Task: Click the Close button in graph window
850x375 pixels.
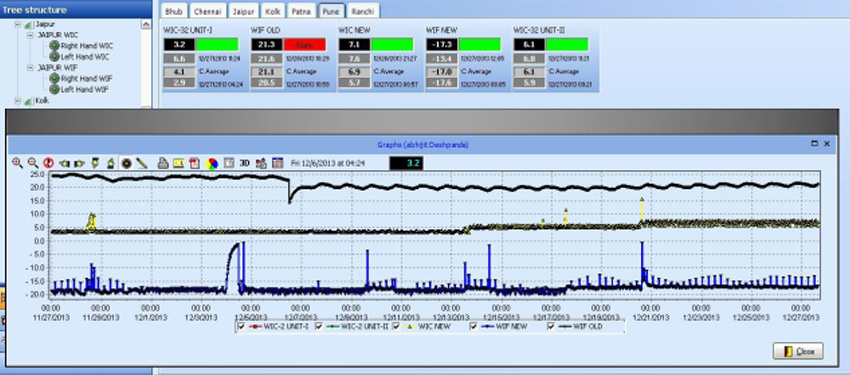Action: [x=798, y=351]
